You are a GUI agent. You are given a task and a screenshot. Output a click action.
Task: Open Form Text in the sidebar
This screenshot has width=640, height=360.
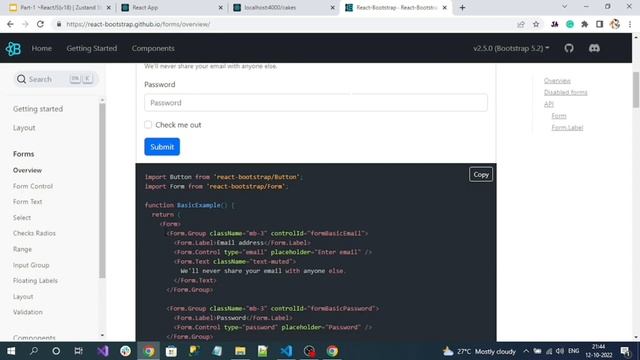coord(27,202)
